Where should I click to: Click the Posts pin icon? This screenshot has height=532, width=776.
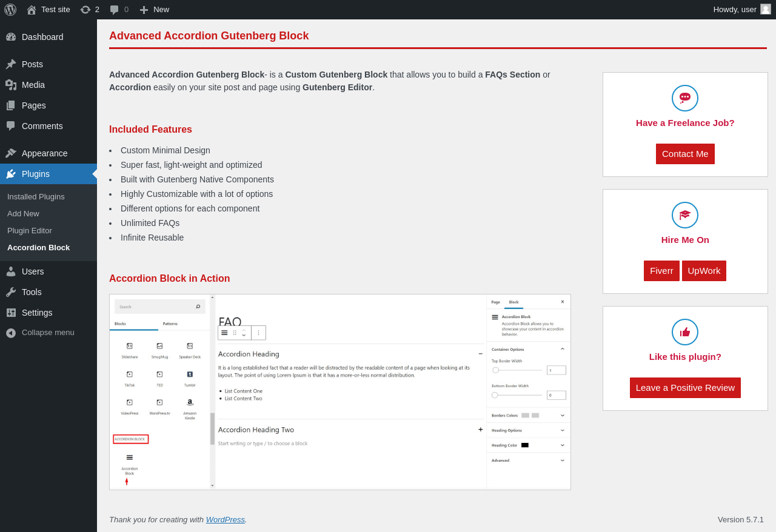11,64
